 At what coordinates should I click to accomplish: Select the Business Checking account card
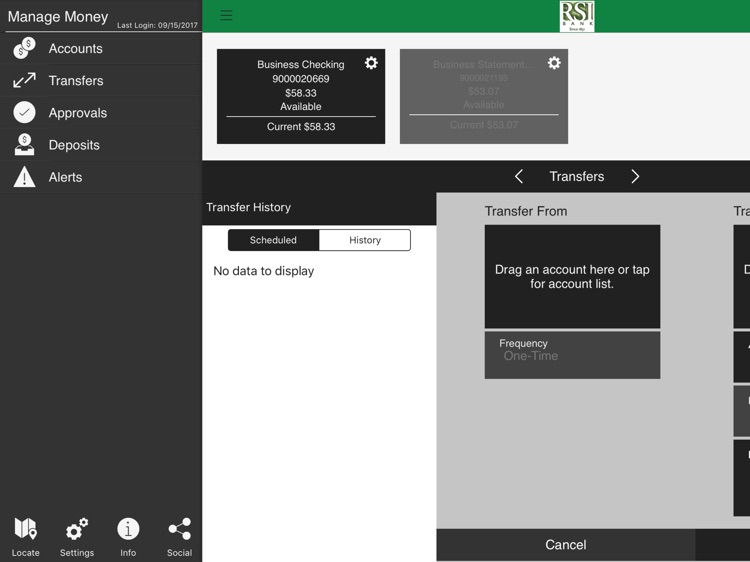(x=301, y=96)
